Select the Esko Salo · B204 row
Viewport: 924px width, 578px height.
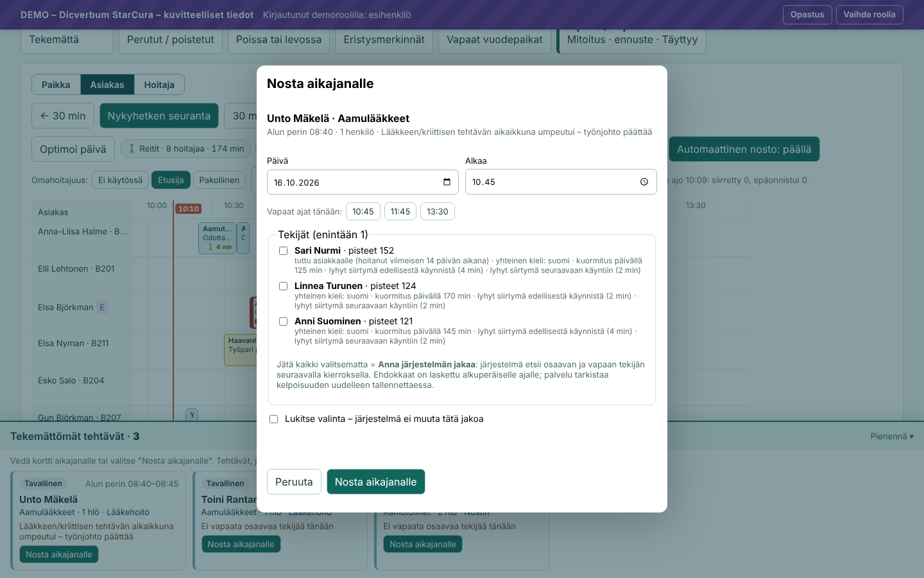point(71,380)
